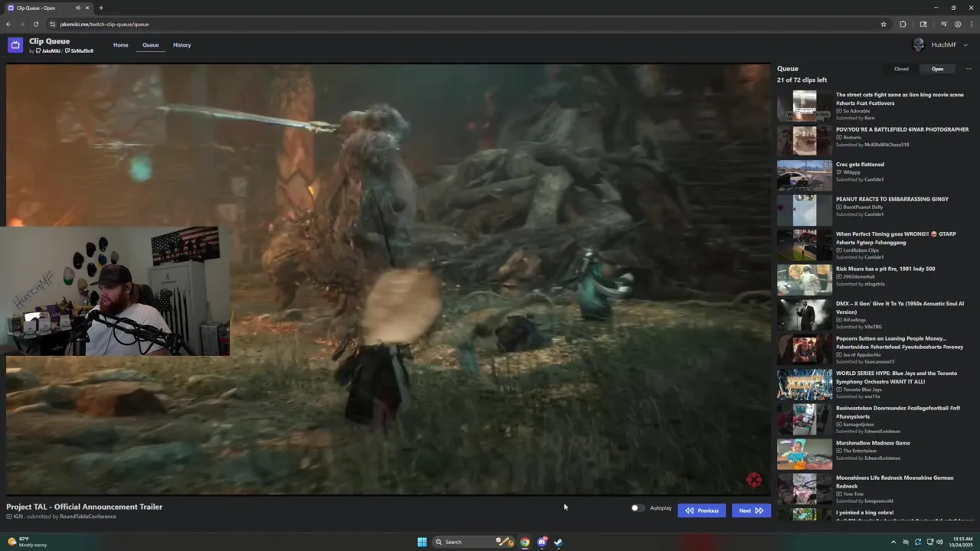Open Discord from the taskbar

tap(542, 542)
